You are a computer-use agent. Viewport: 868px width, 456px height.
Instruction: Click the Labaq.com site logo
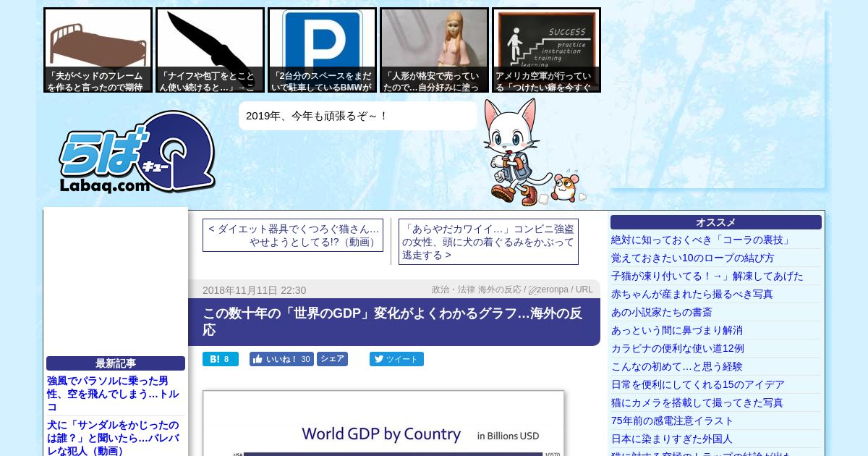(x=137, y=153)
